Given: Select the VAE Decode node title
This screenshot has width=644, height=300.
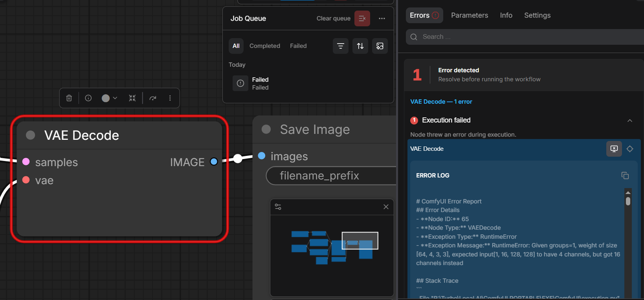Looking at the screenshot, I should click(x=82, y=135).
